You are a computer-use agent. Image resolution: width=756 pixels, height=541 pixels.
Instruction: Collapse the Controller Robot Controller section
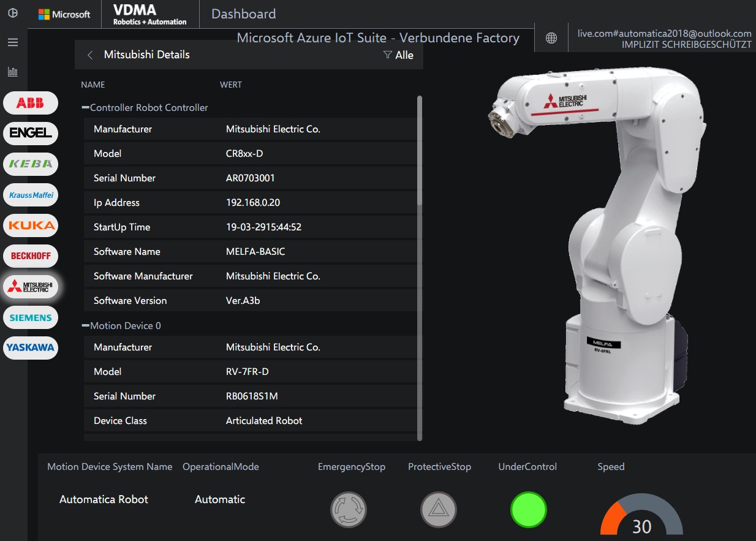pos(87,107)
